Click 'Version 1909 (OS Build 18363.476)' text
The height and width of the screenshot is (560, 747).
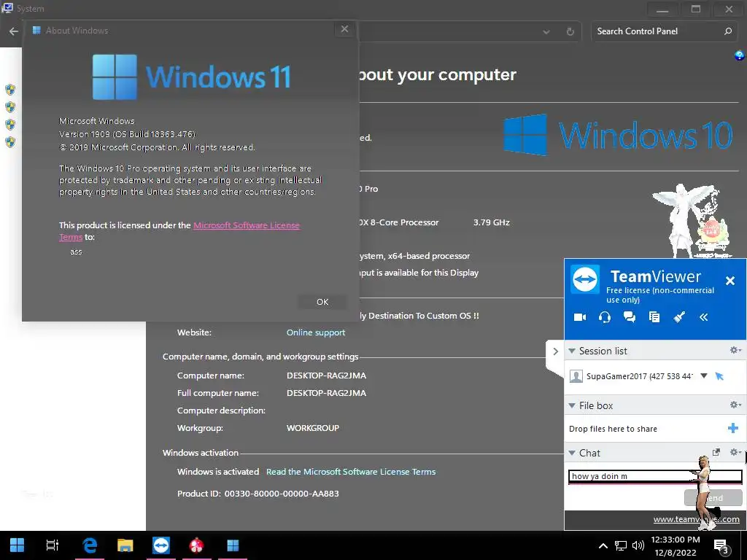(127, 134)
